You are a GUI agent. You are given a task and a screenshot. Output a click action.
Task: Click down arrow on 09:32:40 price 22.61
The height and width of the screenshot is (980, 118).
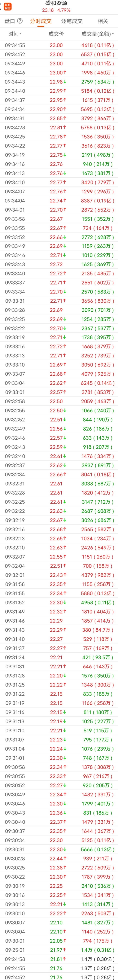click(65, 456)
